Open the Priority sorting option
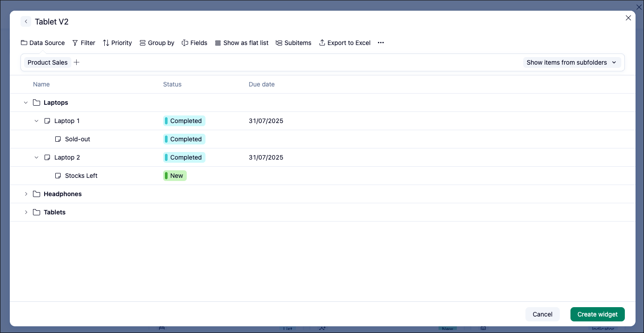 pos(117,43)
